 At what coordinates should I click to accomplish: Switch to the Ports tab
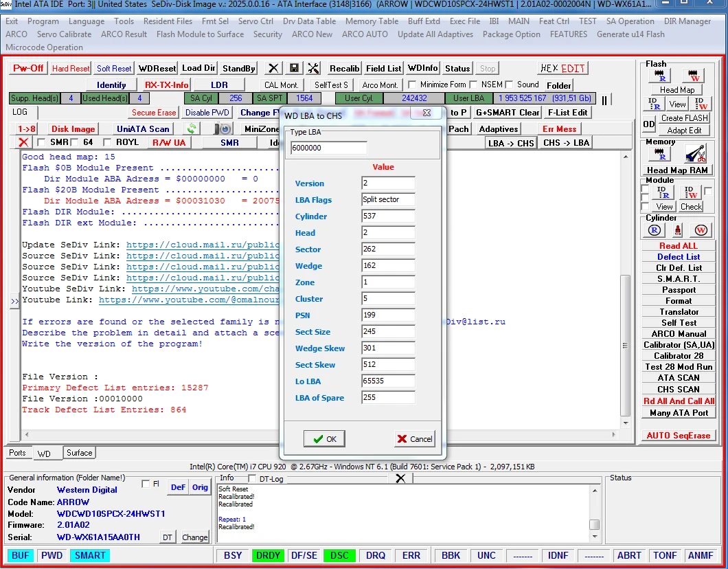click(17, 453)
